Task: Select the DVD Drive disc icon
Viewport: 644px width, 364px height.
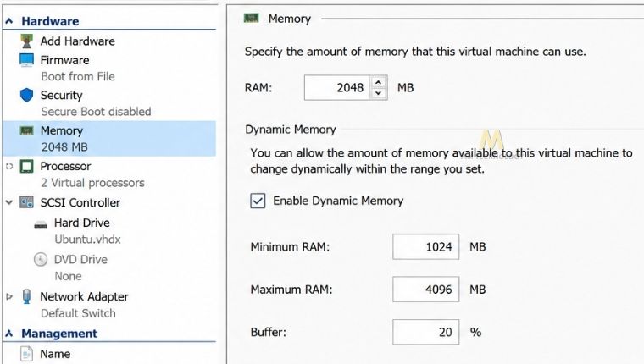Action: pos(41,259)
